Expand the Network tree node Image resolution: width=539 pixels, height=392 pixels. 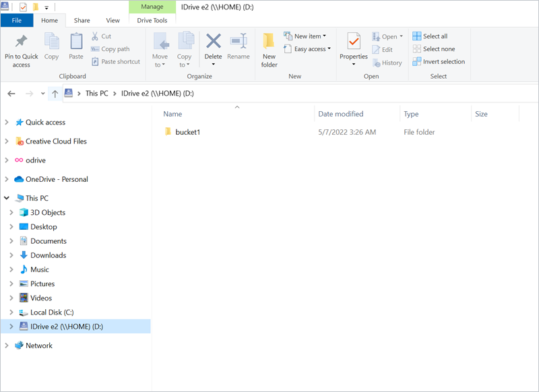point(7,346)
